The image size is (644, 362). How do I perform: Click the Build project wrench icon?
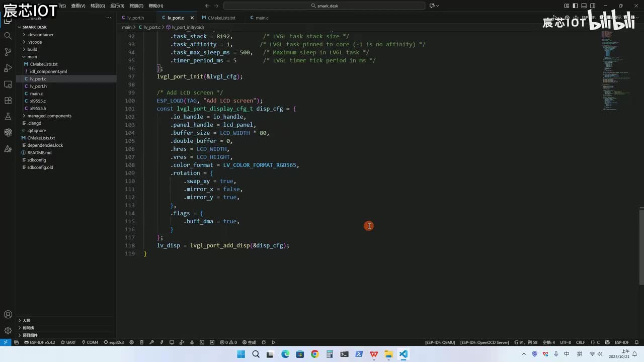tap(152, 342)
